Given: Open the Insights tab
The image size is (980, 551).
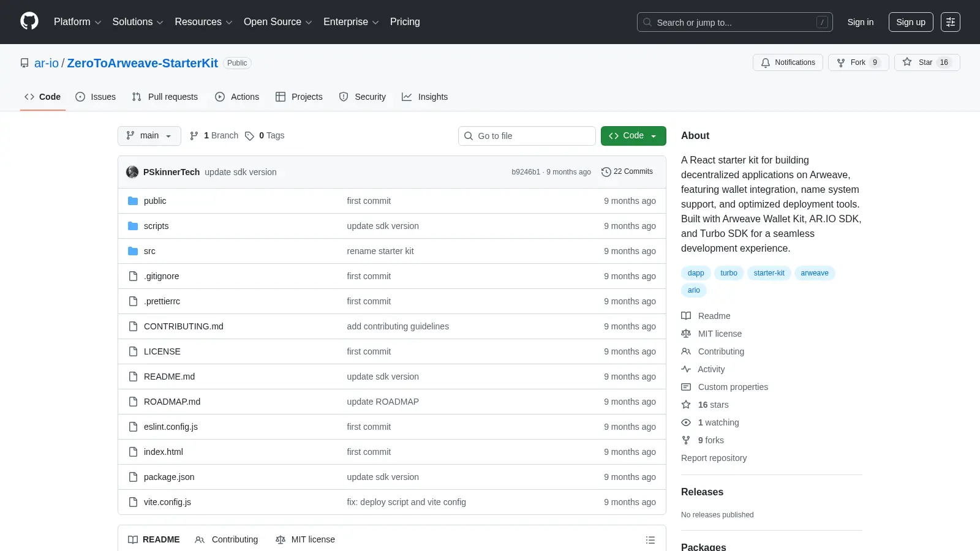Looking at the screenshot, I should coord(425,97).
